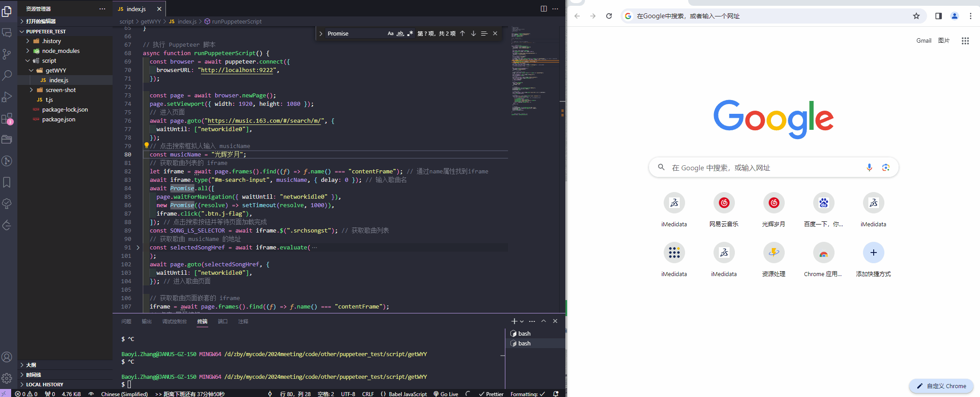Open the folder-shaped view in the activity bar
The image size is (980, 397).
point(7,140)
